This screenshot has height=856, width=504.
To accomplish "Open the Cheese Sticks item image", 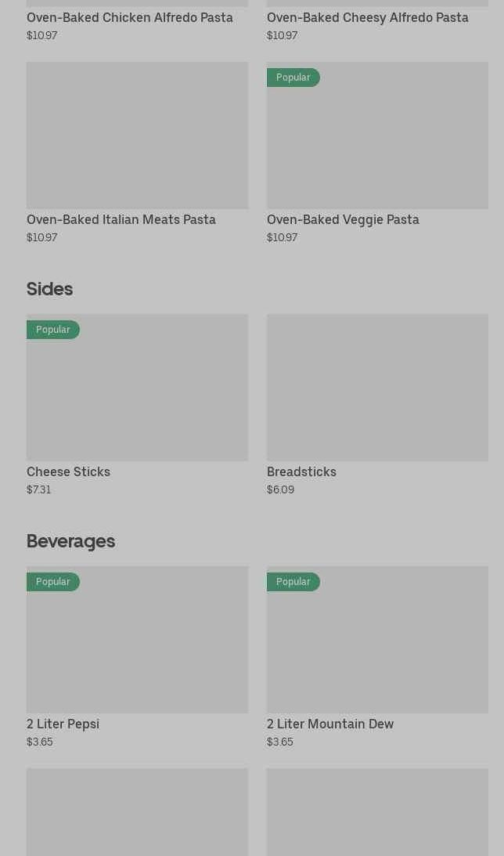I will [x=137, y=395].
